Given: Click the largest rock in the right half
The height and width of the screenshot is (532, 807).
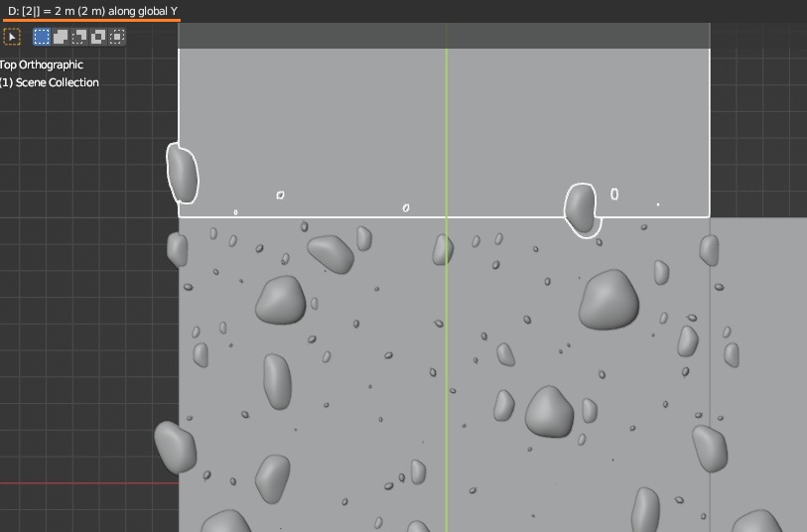Looking at the screenshot, I should 608,299.
